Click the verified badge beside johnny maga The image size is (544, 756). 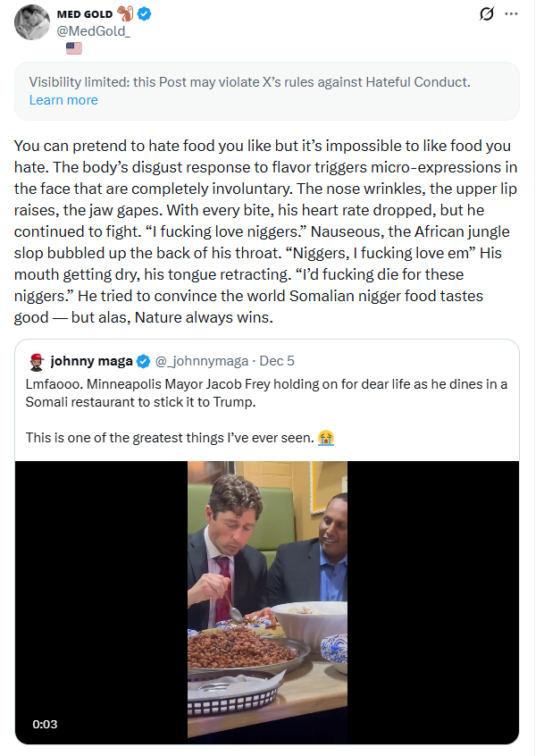point(142,361)
